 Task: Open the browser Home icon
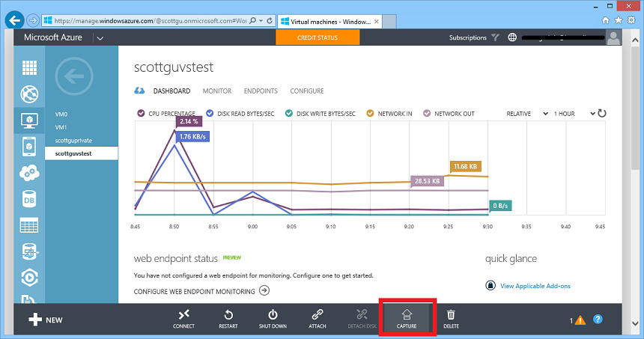(605, 20)
